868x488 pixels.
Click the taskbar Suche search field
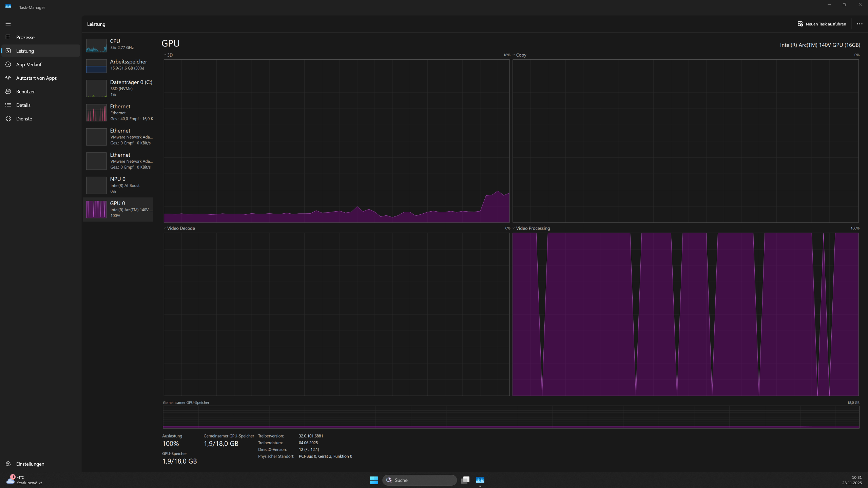[x=420, y=480]
